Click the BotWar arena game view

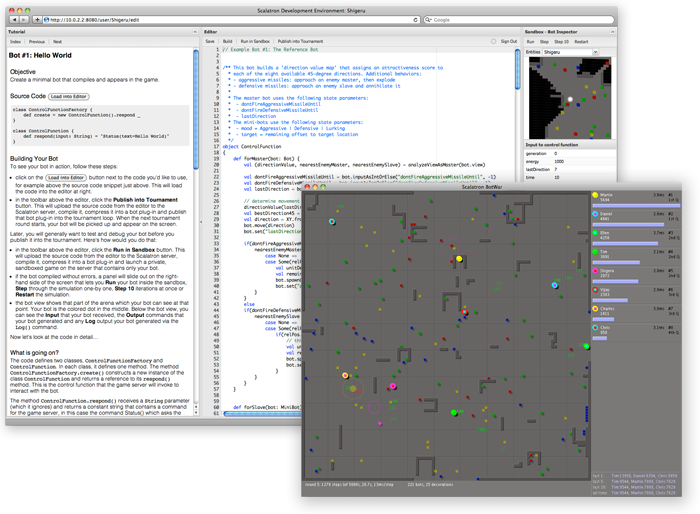446,336
